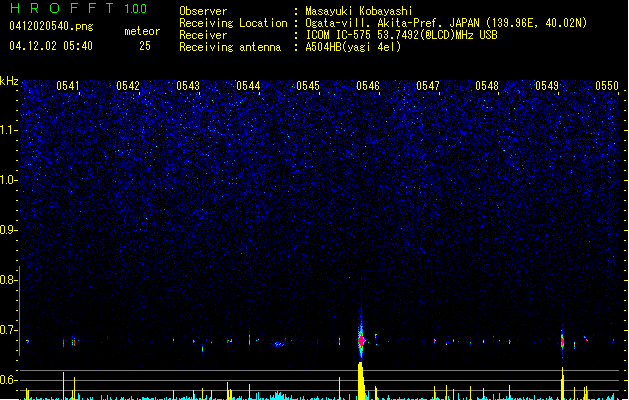The height and width of the screenshot is (400, 629).
Task: Click the 0549 time marker
Action: click(x=547, y=85)
